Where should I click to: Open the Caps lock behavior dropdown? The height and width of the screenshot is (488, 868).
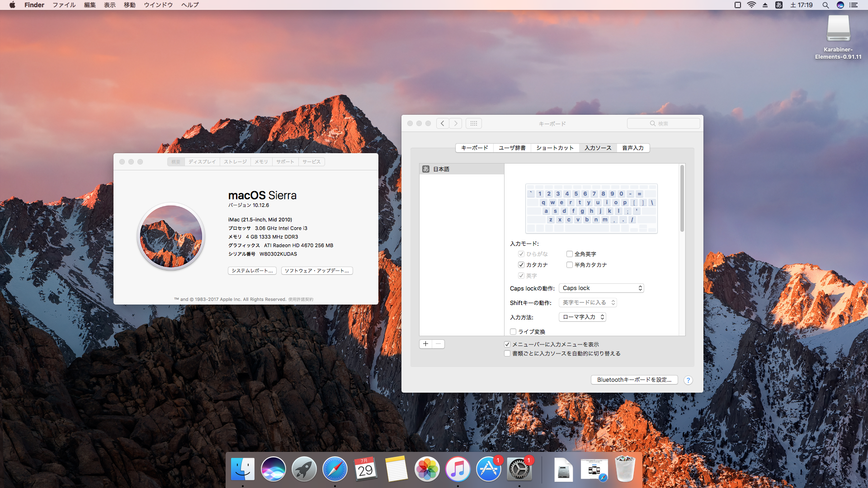601,288
